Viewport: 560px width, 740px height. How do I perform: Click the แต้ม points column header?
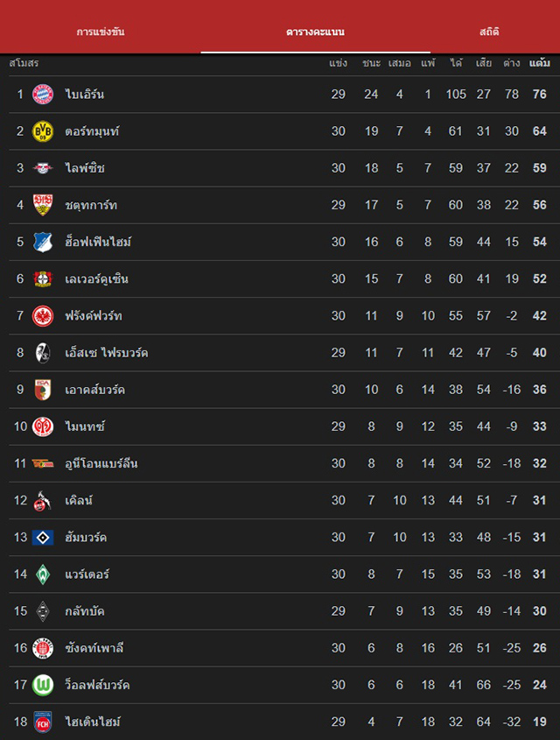pyautogui.click(x=539, y=63)
